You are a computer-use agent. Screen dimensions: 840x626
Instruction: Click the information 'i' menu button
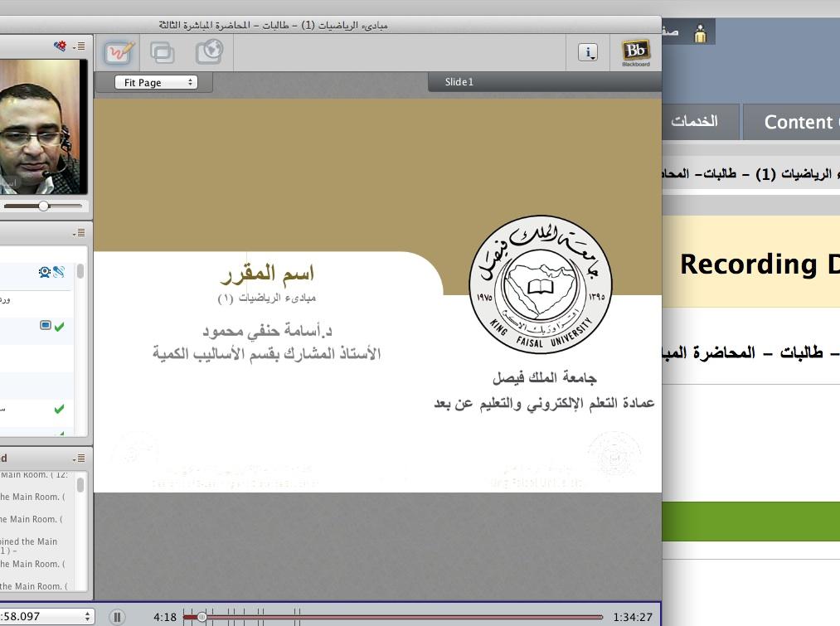[x=588, y=52]
